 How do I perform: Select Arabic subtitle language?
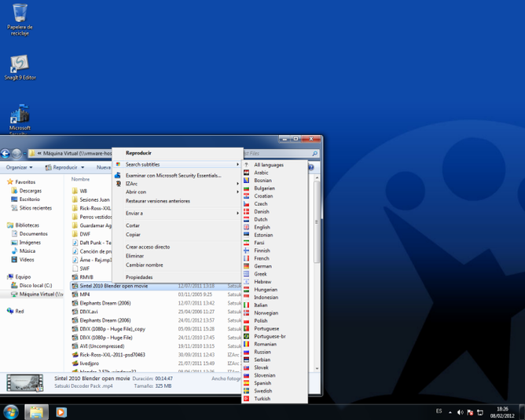(274, 173)
